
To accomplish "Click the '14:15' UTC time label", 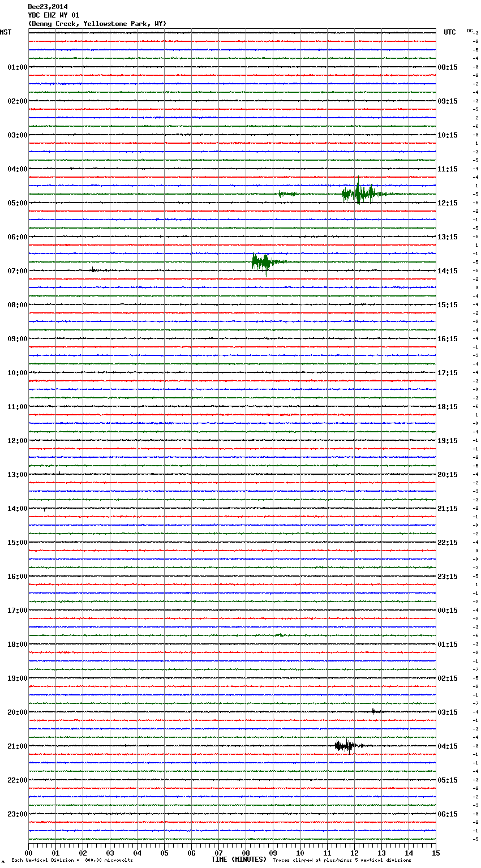I will click(448, 271).
